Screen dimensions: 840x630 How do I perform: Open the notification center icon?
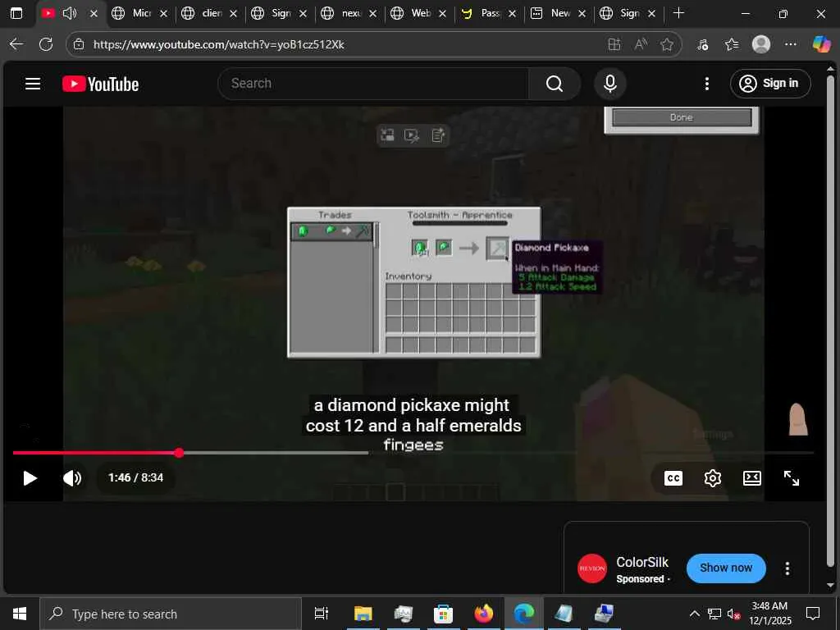pos(813,614)
